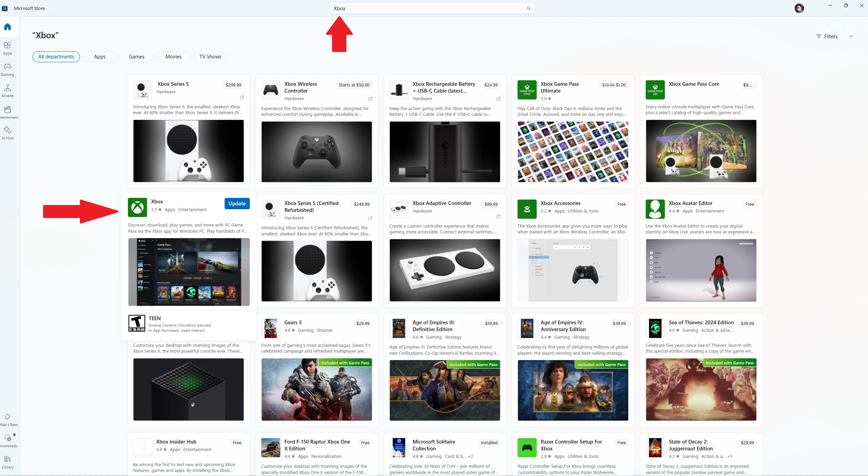Image resolution: width=868 pixels, height=476 pixels.
Task: Click the Microsoft Solitaire Collection icon
Action: [x=399, y=447]
